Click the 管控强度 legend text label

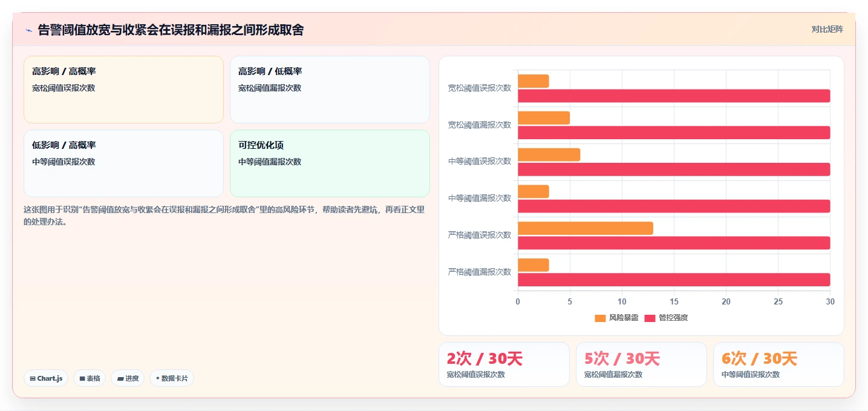(673, 318)
